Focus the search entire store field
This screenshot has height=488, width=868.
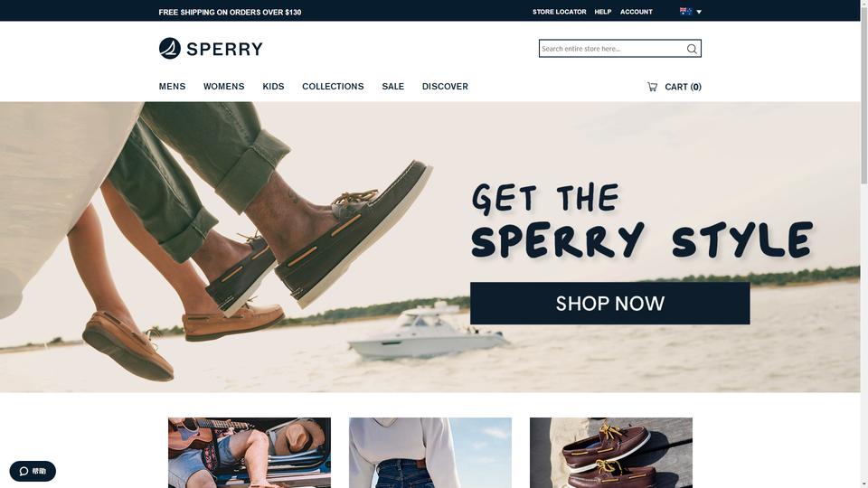pyautogui.click(x=612, y=49)
